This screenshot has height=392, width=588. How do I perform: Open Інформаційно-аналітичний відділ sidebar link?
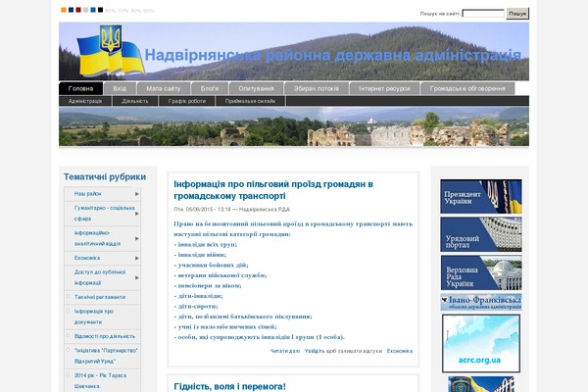(x=97, y=238)
